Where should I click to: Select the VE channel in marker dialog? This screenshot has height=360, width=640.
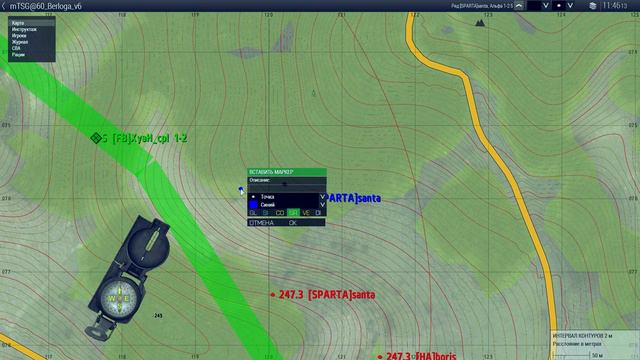[x=306, y=213]
